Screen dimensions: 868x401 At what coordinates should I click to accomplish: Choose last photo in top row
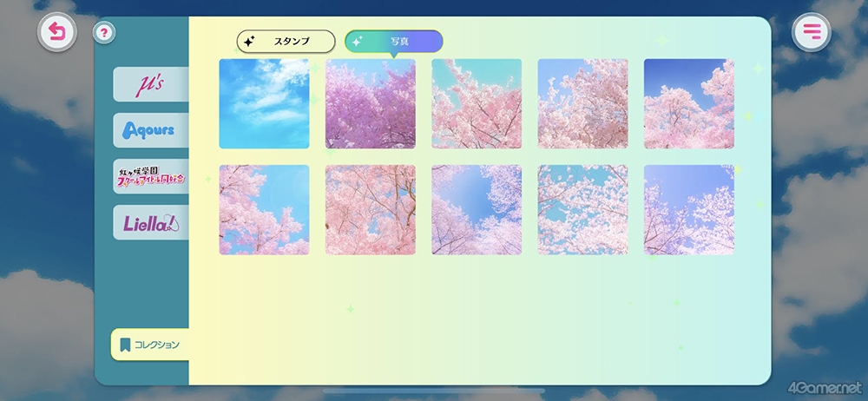pyautogui.click(x=689, y=103)
